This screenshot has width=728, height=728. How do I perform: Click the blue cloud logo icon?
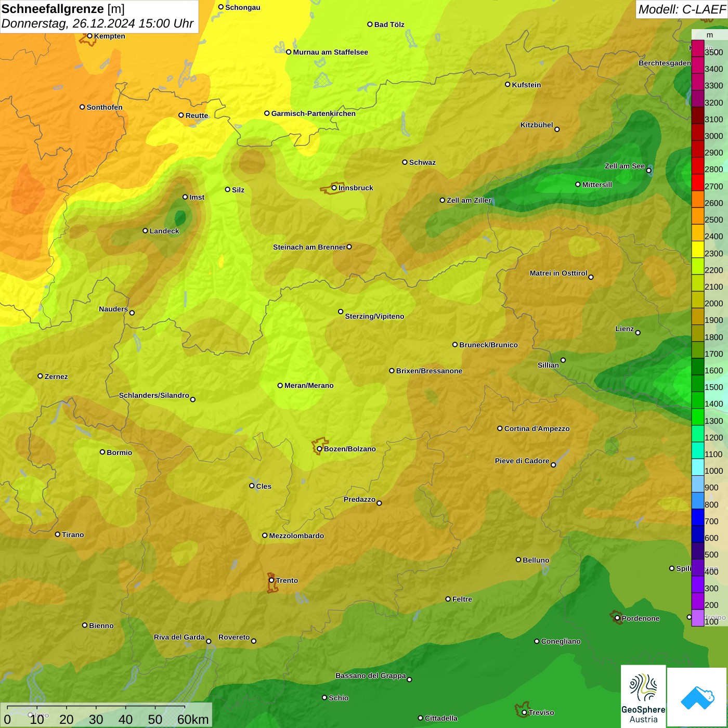point(697,698)
